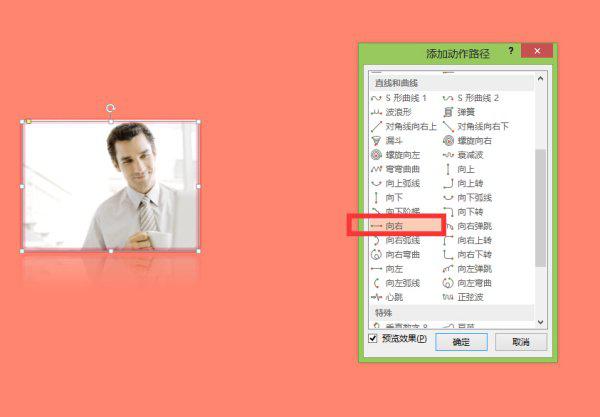This screenshot has height=417, width=600.
Task: Open the dialog help question mark
Action: (x=510, y=51)
